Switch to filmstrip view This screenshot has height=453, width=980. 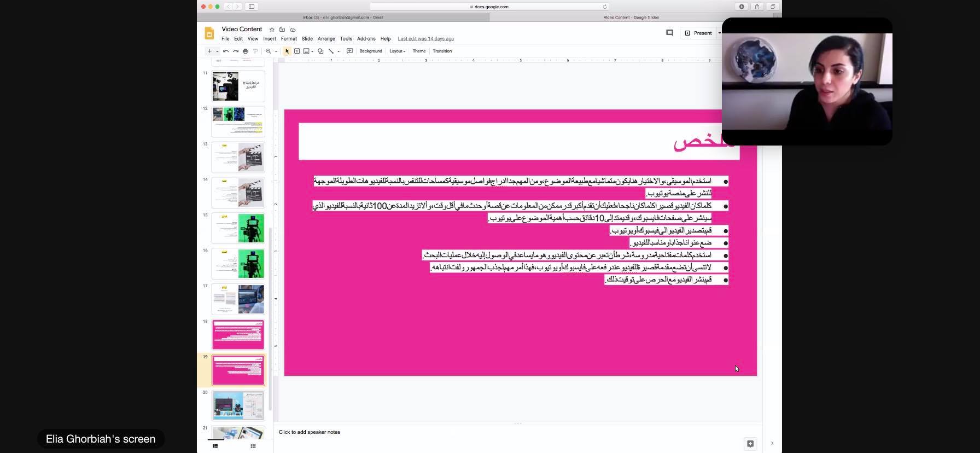point(215,446)
